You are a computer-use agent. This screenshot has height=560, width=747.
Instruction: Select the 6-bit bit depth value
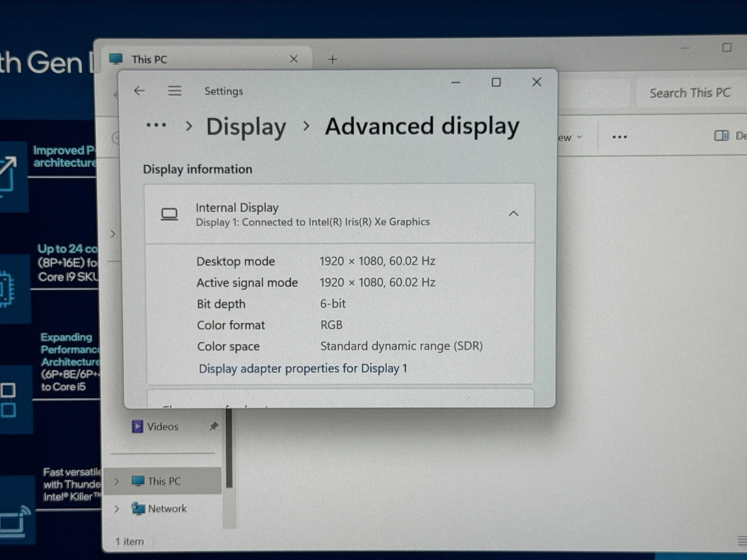point(333,304)
